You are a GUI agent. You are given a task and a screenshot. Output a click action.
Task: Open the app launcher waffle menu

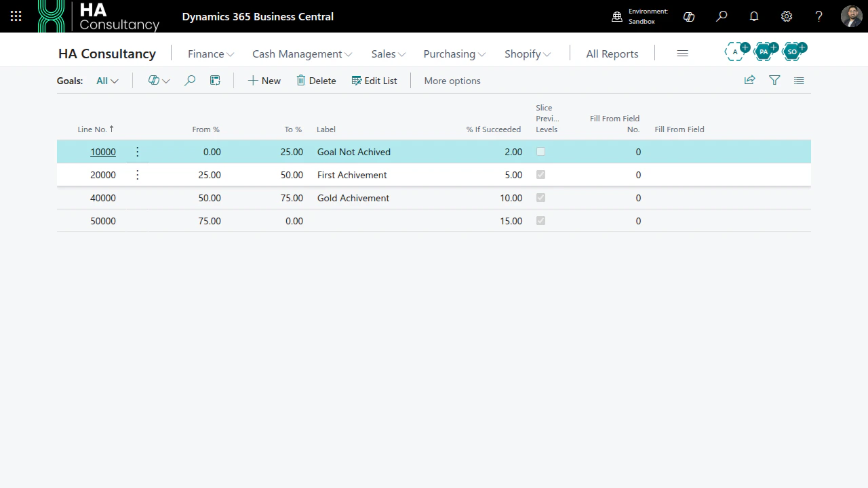click(16, 16)
